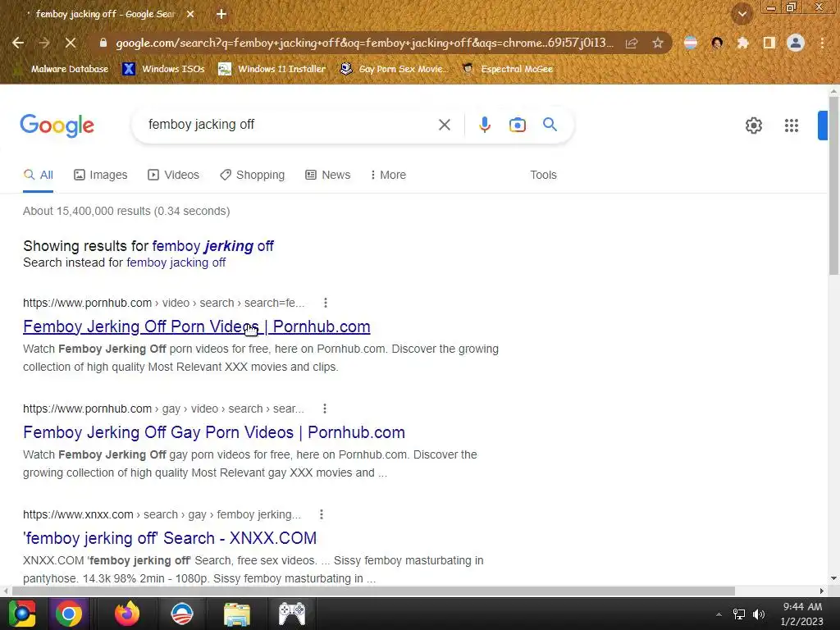Start voice search with the microphone
Viewport: 840px width, 630px height.
coord(484,125)
